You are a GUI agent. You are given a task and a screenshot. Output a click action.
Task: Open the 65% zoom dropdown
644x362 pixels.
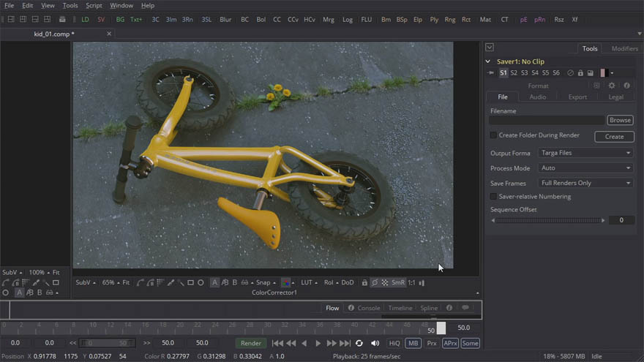[x=111, y=282]
